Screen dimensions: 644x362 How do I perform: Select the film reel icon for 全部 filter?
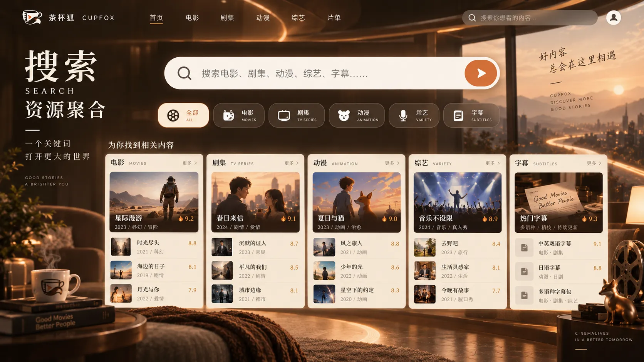(x=173, y=115)
